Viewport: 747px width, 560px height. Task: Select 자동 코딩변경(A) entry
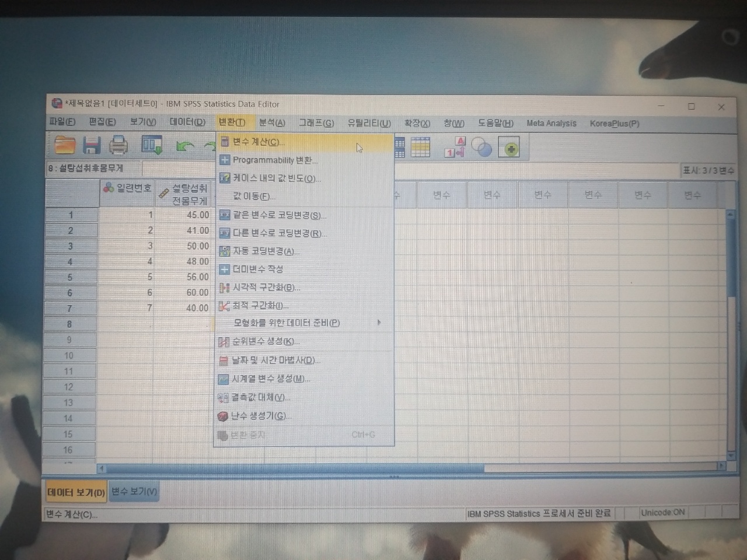[x=304, y=251]
